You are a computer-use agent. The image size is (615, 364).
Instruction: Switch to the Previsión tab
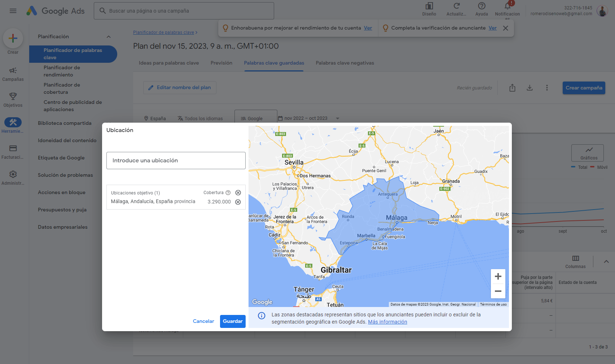(221, 63)
